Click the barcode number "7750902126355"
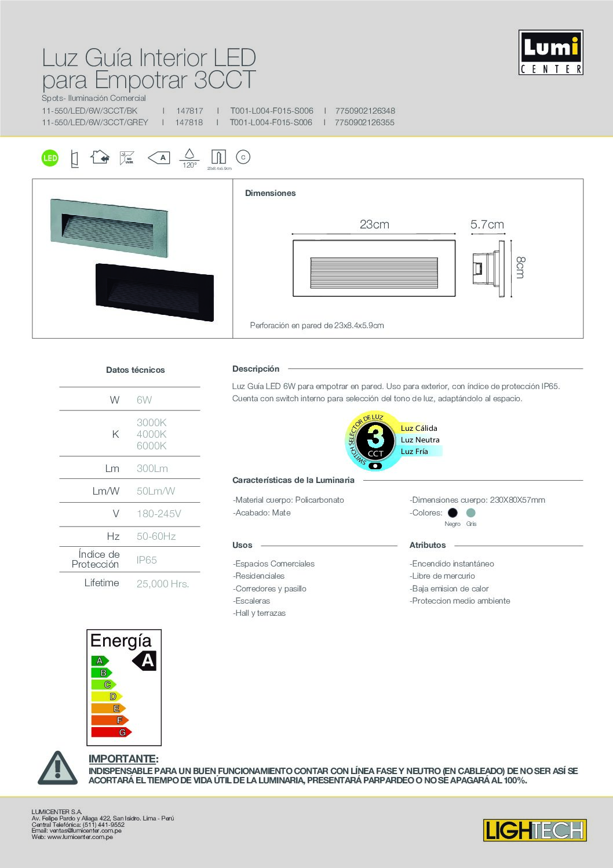The image size is (613, 868). pos(364,122)
